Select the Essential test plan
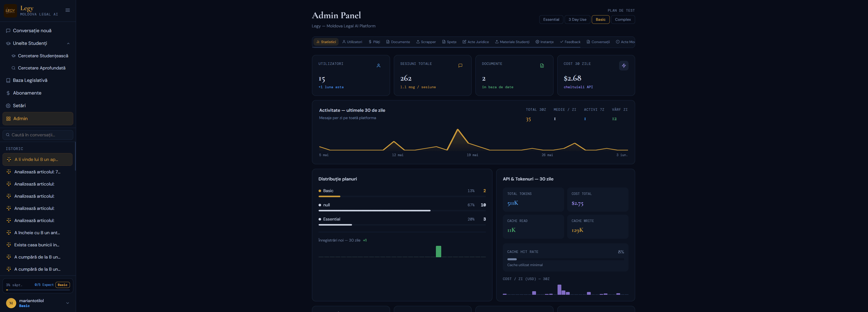Screen dimensions: 868x312 click(x=551, y=20)
